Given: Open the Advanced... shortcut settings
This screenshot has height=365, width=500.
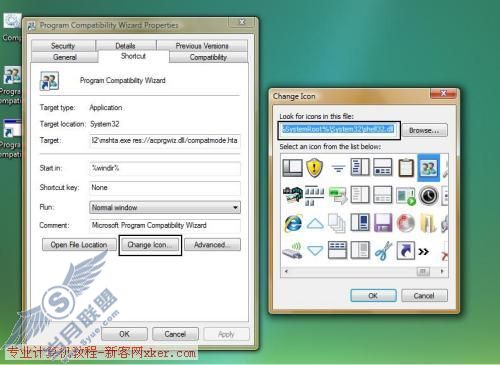Looking at the screenshot, I should pos(212,245).
